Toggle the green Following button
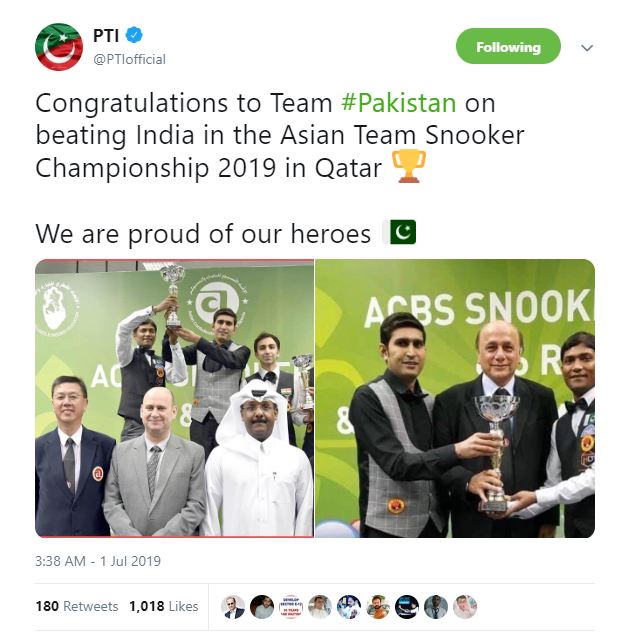Image resolution: width=632 pixels, height=636 pixels. tap(508, 46)
